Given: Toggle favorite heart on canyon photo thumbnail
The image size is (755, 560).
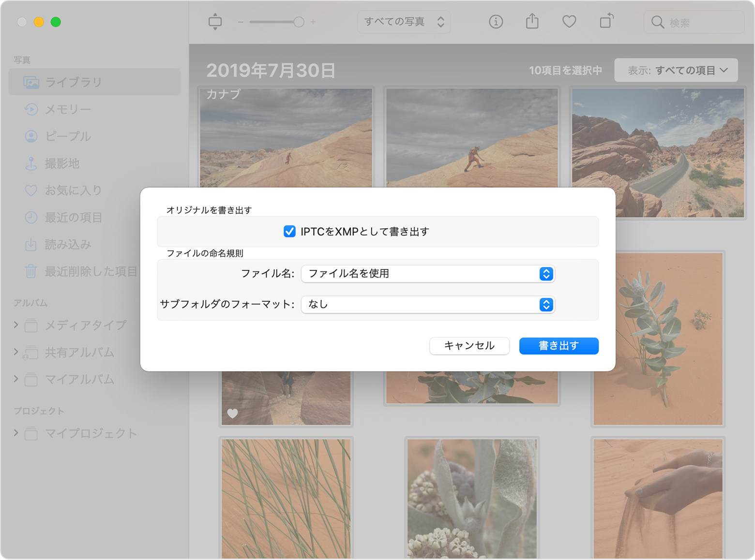Looking at the screenshot, I should point(233,413).
